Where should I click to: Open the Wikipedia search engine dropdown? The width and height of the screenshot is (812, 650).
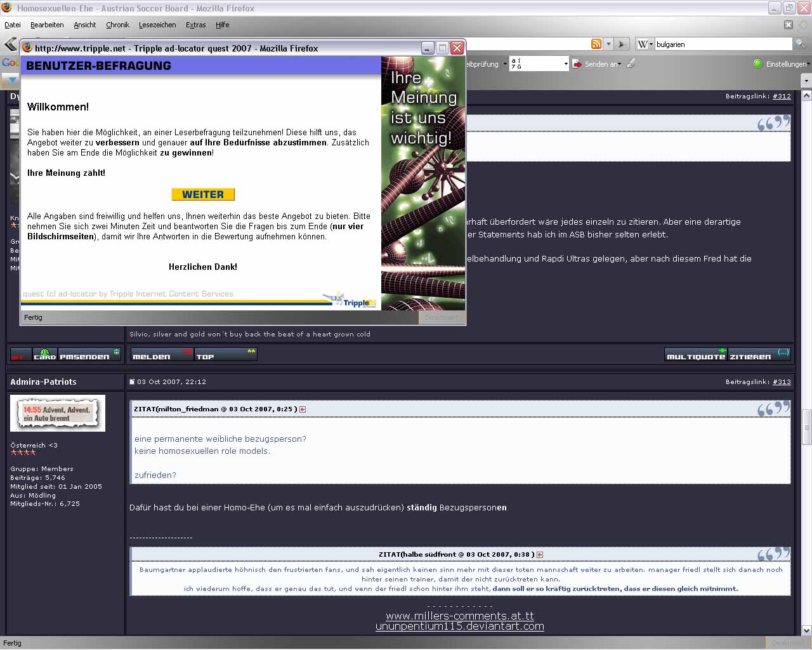click(644, 44)
